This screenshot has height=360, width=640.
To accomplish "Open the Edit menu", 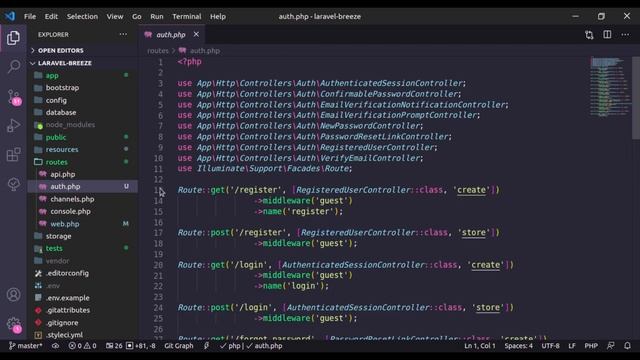I will click(x=51, y=16).
